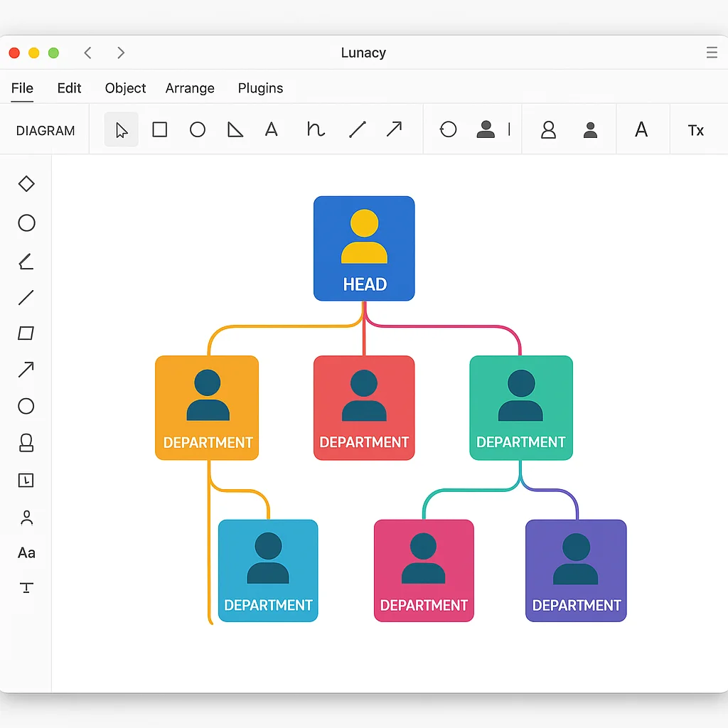Switch to the DIAGRAM tab
This screenshot has height=728, width=728.
[45, 131]
